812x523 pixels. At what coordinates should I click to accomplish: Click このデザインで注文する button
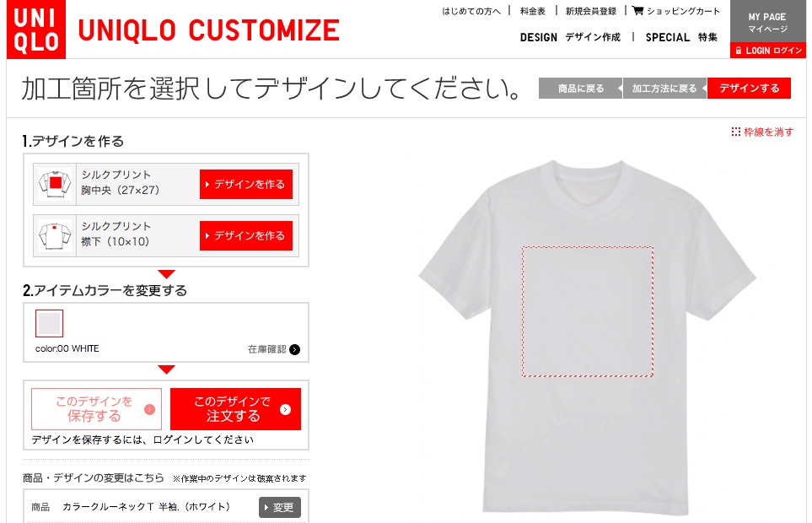coord(235,409)
